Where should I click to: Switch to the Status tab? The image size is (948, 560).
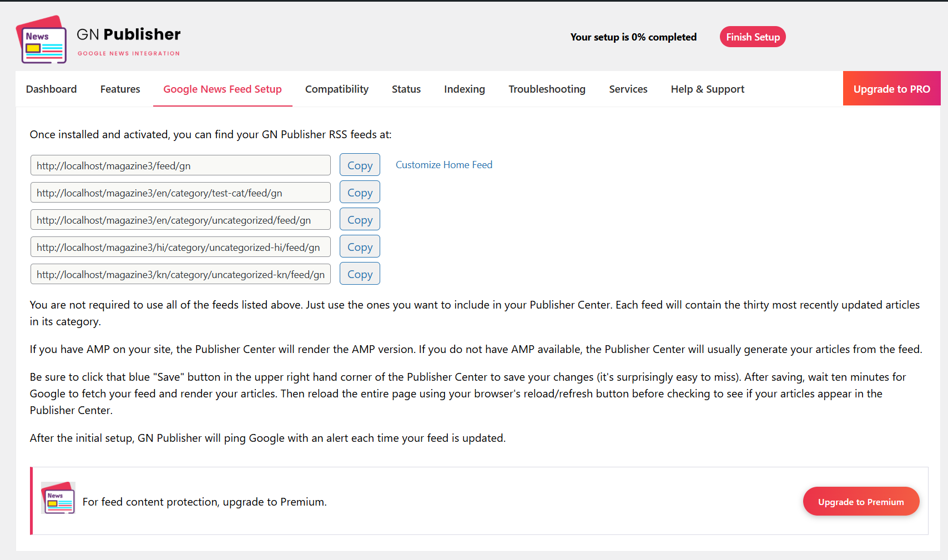coord(406,89)
